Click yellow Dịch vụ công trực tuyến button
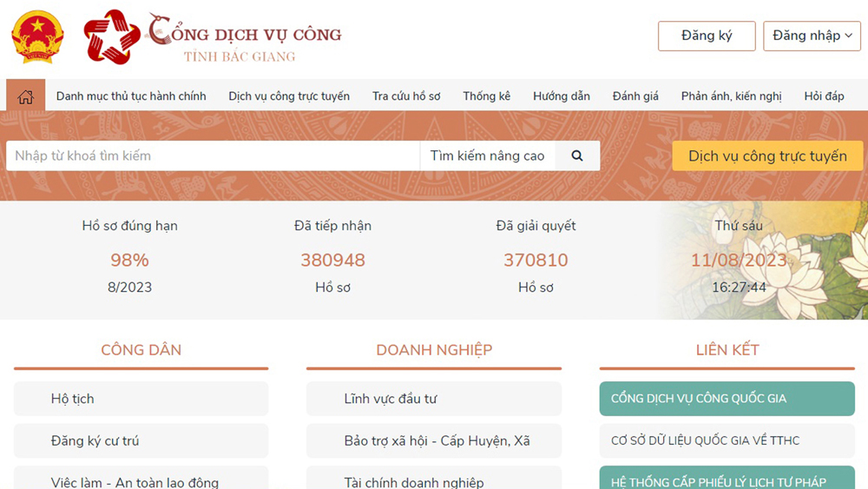This screenshot has width=868, height=489. 767,155
